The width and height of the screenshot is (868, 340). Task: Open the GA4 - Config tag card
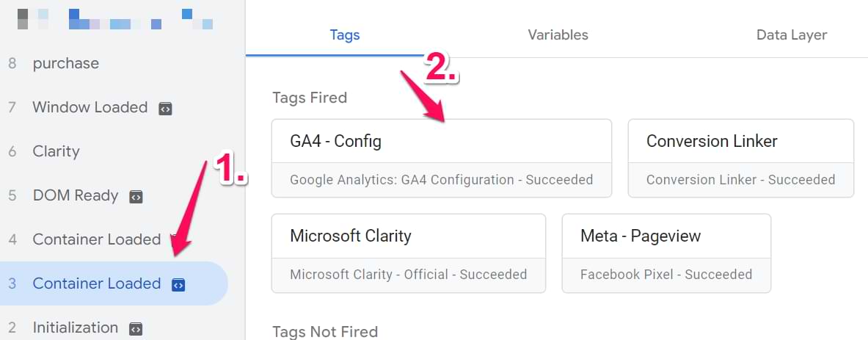(x=441, y=158)
